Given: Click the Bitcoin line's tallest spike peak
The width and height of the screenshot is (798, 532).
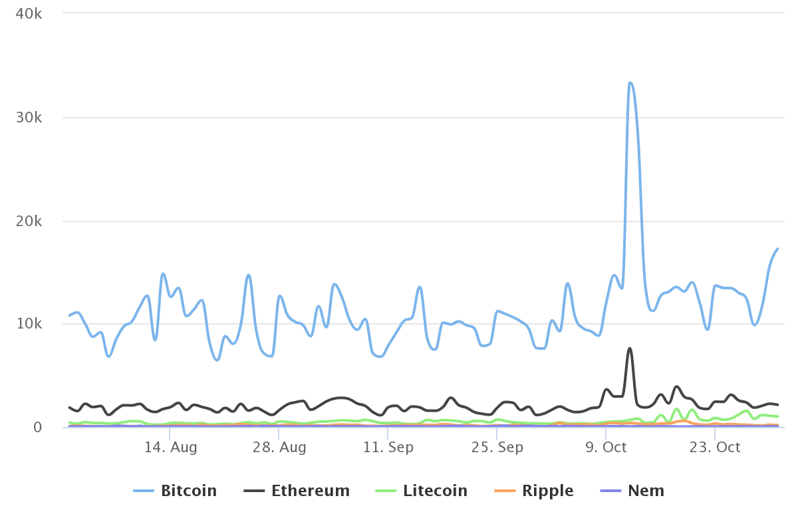Looking at the screenshot, I should [630, 82].
